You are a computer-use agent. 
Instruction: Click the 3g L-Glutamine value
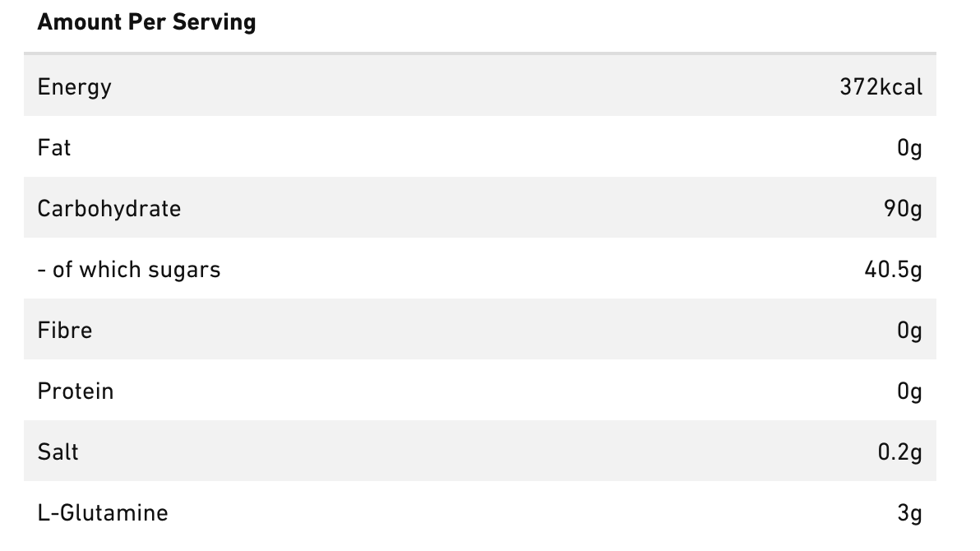tap(909, 513)
